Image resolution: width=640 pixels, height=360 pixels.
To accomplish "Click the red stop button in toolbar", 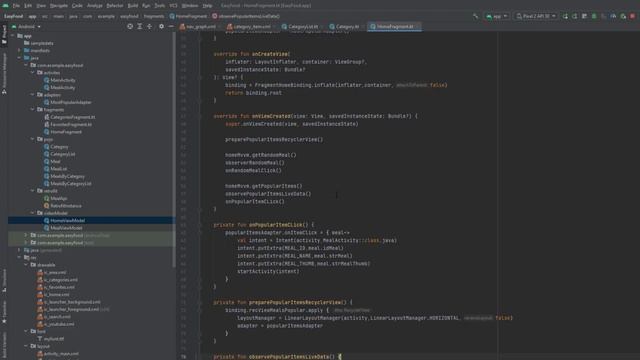I will pyautogui.click(x=632, y=16).
